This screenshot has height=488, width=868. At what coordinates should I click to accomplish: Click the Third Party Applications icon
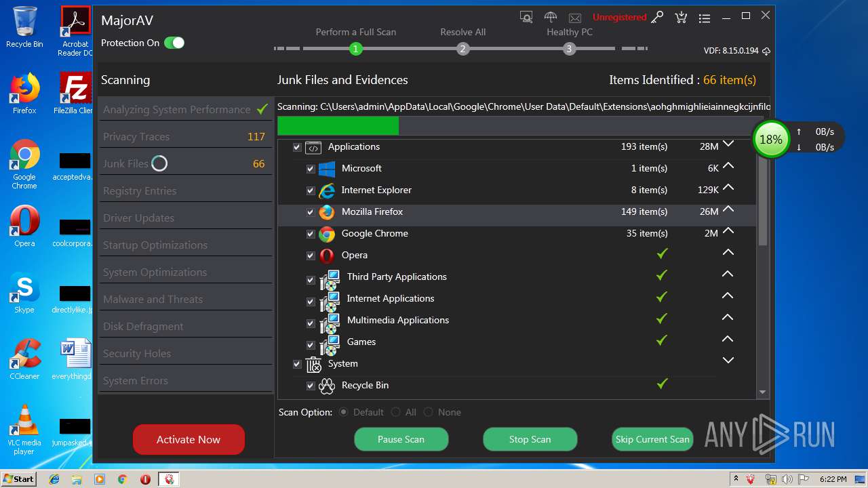coord(330,279)
